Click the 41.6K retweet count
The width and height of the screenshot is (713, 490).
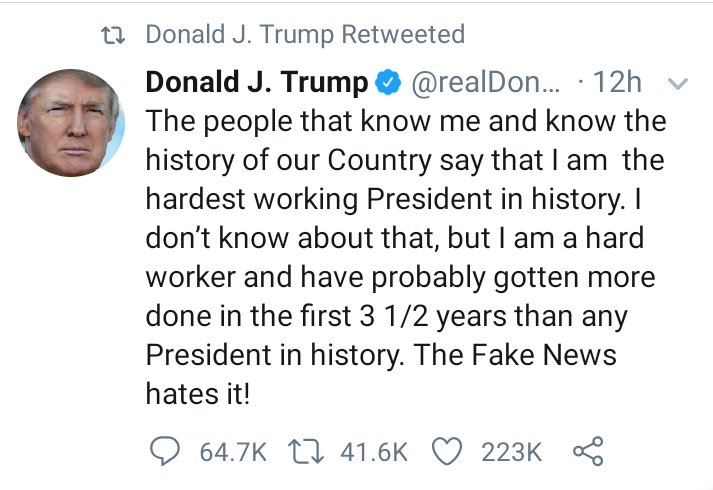pyautogui.click(x=374, y=452)
